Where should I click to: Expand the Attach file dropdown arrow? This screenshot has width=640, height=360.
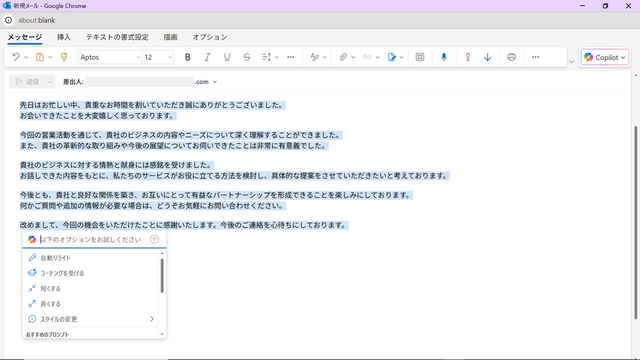353,57
